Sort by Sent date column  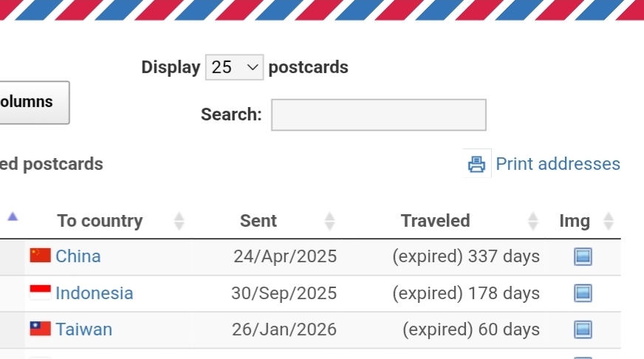[258, 221]
